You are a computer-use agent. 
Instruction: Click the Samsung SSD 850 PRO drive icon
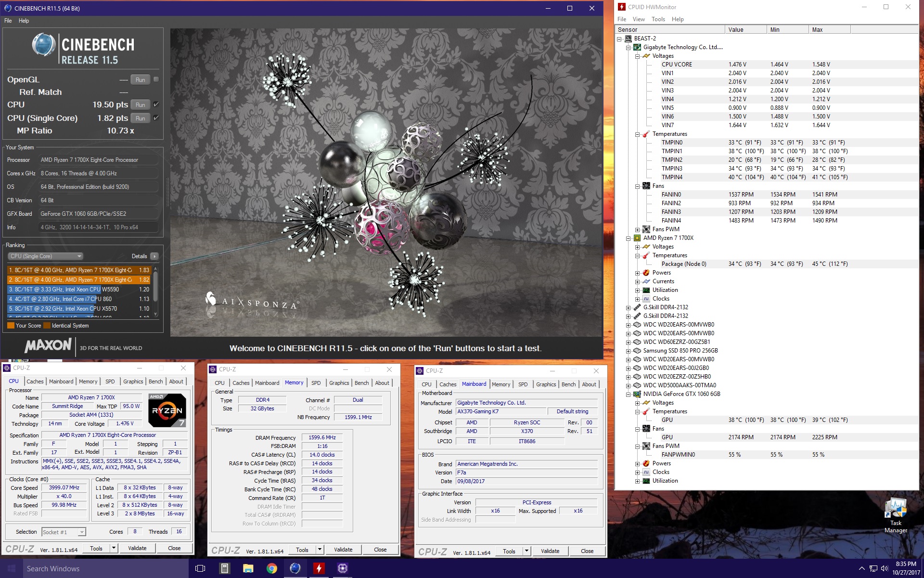[x=637, y=351]
